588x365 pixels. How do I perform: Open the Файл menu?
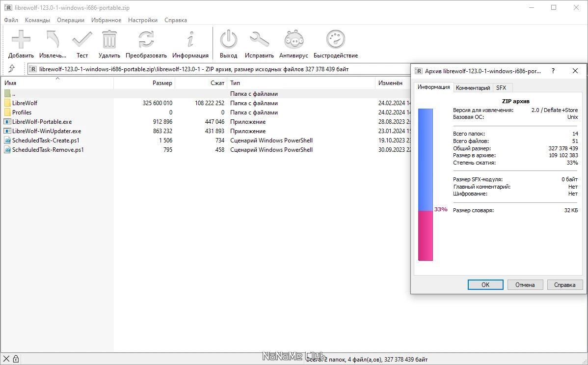point(11,20)
